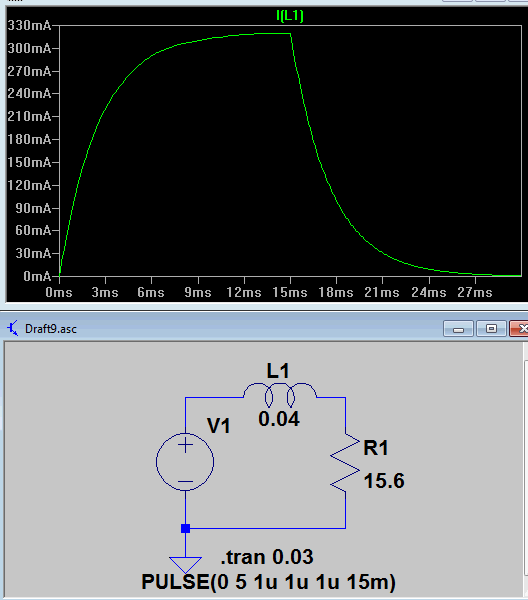The image size is (528, 600).
Task: Click the 15ms x-axis label
Action: [290, 293]
